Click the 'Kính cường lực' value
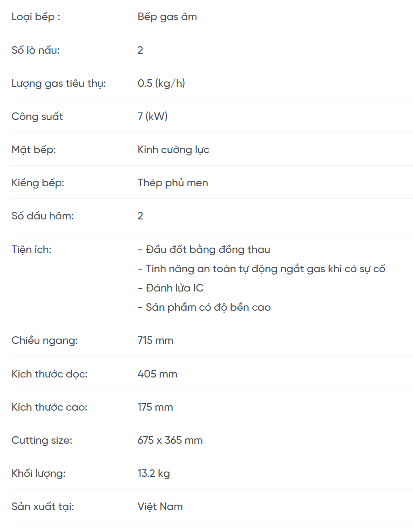 point(173,150)
